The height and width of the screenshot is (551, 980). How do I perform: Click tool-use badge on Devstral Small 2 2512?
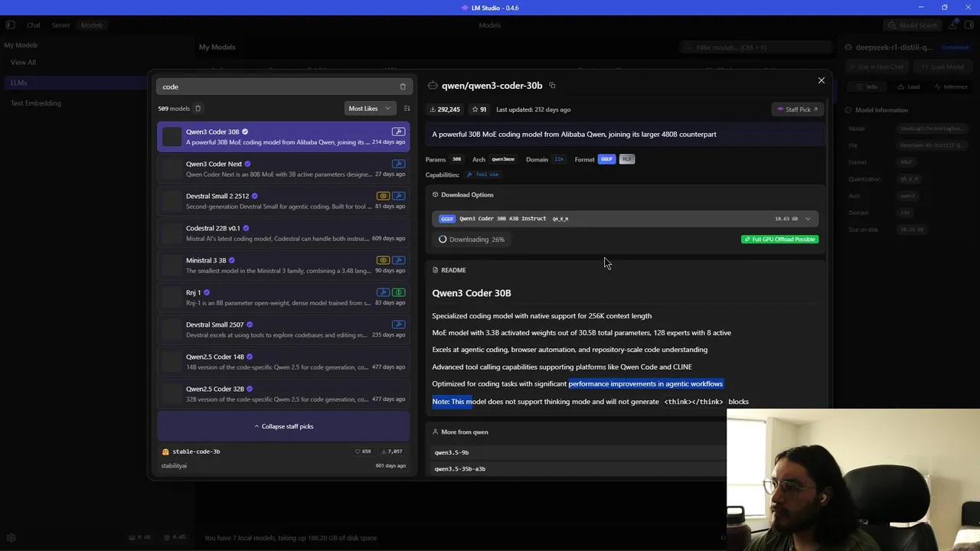coord(398,196)
